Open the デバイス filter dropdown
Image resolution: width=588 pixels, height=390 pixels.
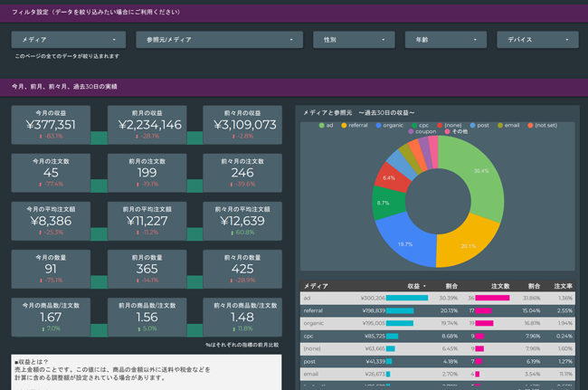tap(537, 40)
